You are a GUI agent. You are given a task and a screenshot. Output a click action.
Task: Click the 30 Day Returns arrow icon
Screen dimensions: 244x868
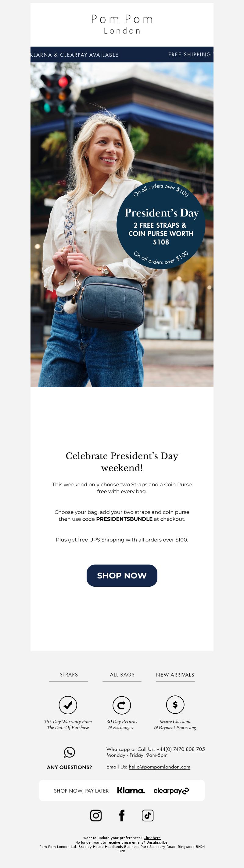(x=121, y=705)
